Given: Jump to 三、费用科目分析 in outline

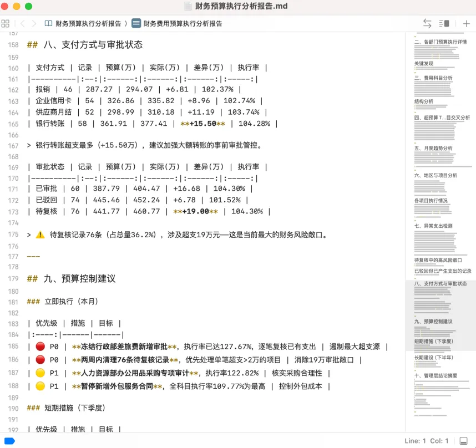Looking at the screenshot, I should pos(433,78).
